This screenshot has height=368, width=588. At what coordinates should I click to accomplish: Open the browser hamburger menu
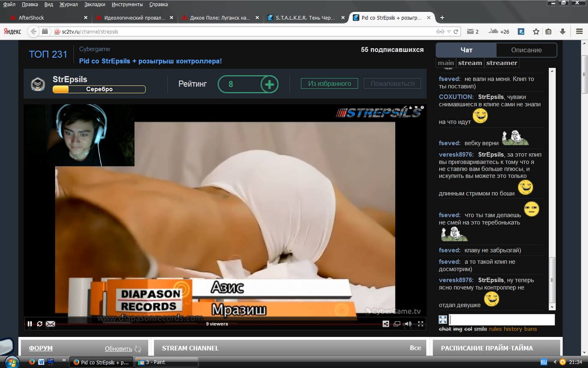pyautogui.click(x=579, y=31)
